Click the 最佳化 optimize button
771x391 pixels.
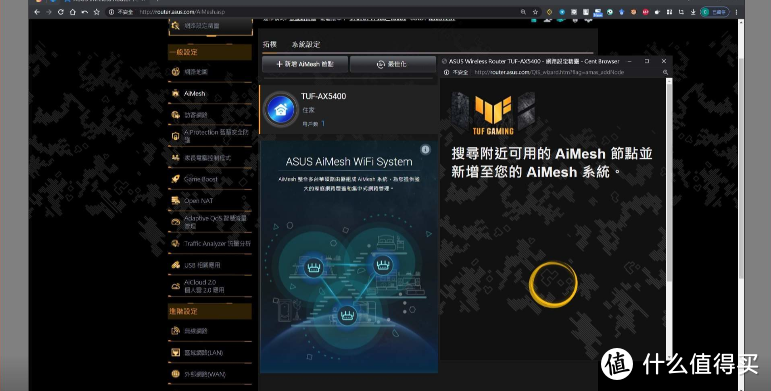pyautogui.click(x=392, y=64)
